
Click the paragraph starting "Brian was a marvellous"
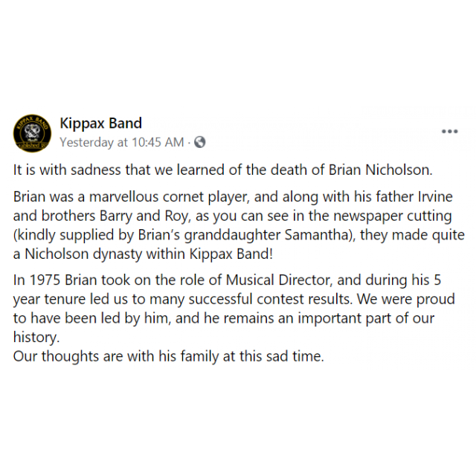238,225
